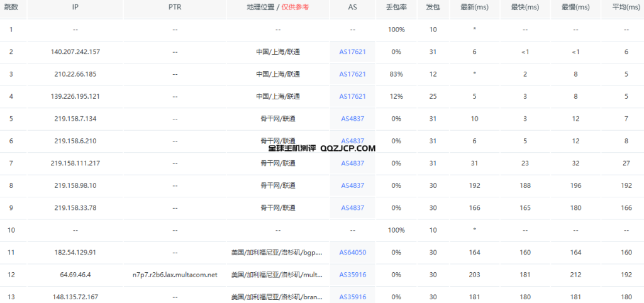
Task: Open AS4837 link in the 219.158.98.10 row
Action: [x=352, y=185]
